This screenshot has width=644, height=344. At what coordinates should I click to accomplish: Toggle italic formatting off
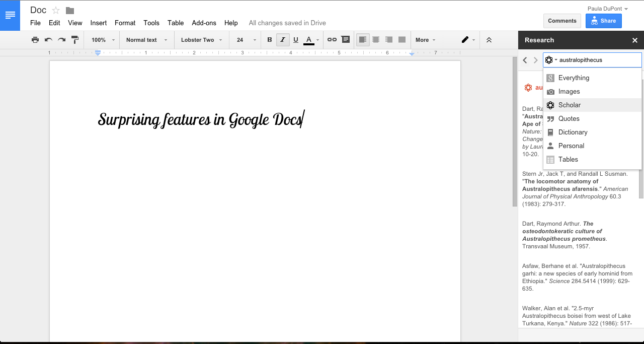click(x=283, y=40)
